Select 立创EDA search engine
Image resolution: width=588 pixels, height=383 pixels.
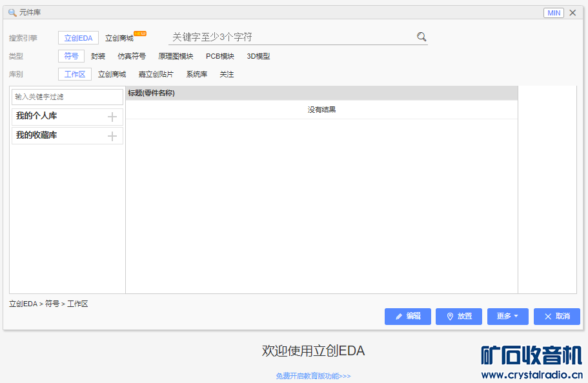(78, 38)
